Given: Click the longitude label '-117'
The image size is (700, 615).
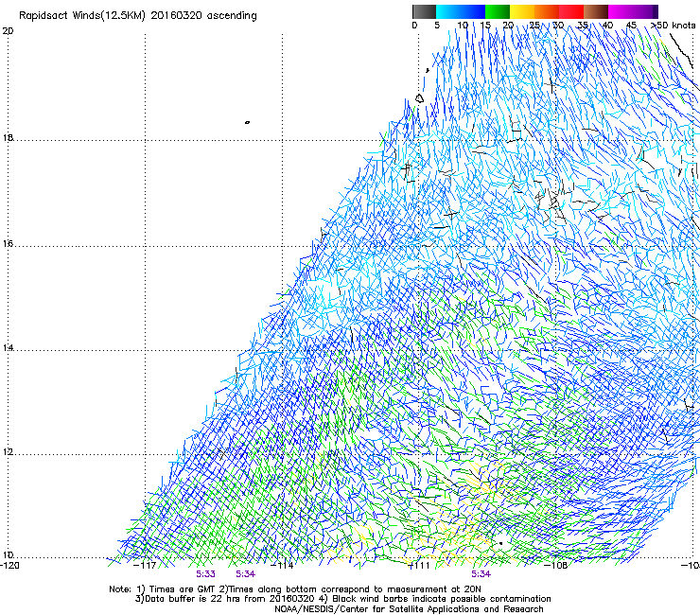Looking at the screenshot, I should click(x=146, y=565).
